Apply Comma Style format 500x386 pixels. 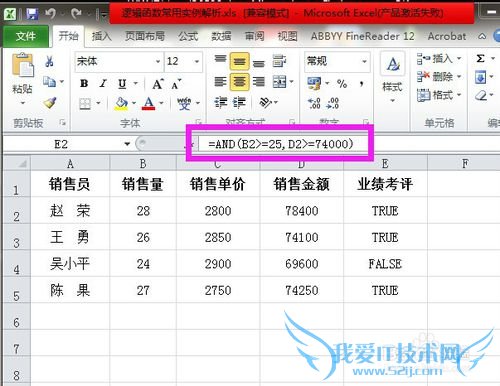pyautogui.click(x=361, y=84)
